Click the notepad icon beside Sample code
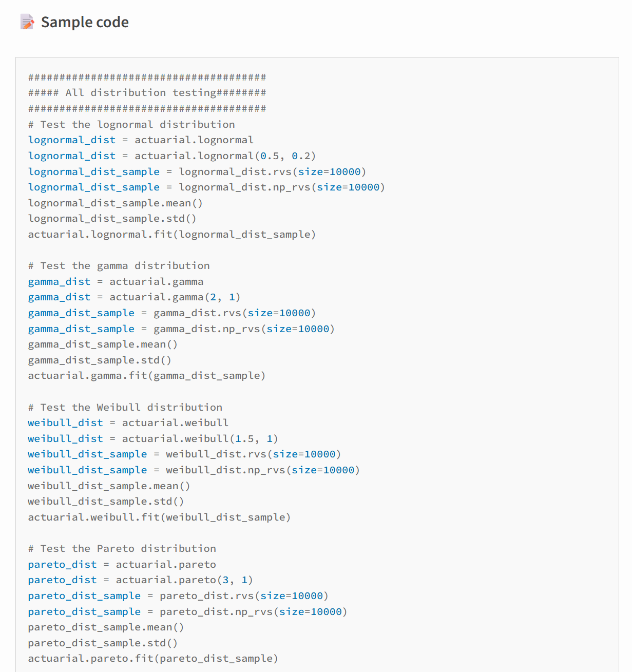This screenshot has height=672, width=632. (28, 22)
